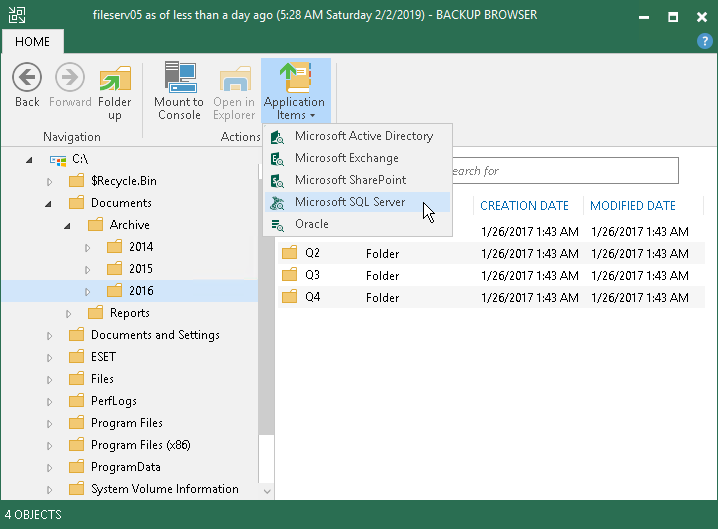The height and width of the screenshot is (529, 718).
Task: Click the Oracle icon in dropdown menu
Action: coord(278,225)
